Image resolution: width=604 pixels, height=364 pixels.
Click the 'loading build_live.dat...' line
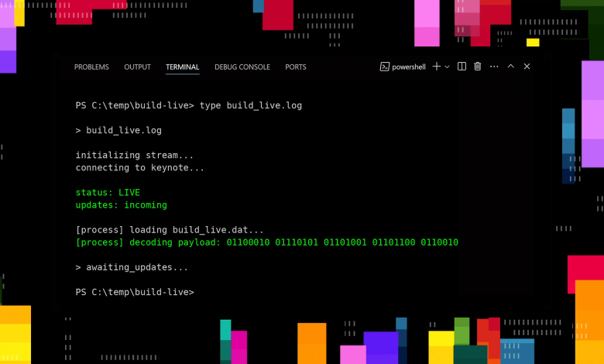point(170,230)
